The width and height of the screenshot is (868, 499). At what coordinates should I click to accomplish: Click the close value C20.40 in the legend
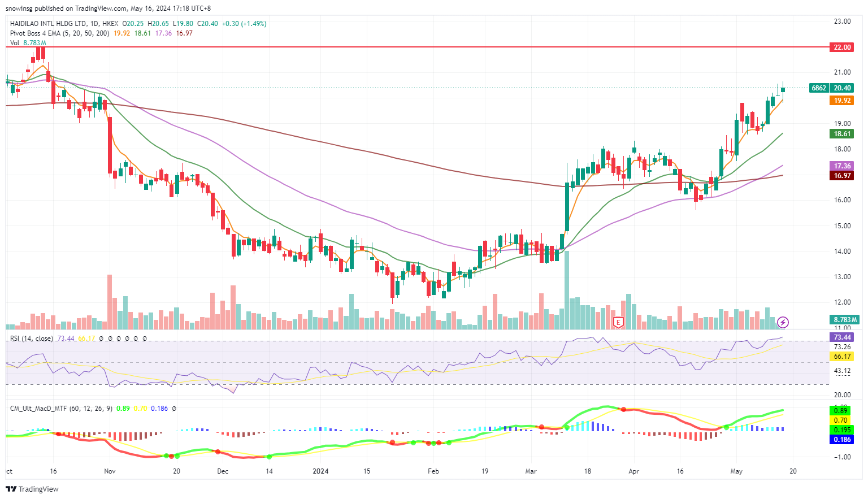207,24
